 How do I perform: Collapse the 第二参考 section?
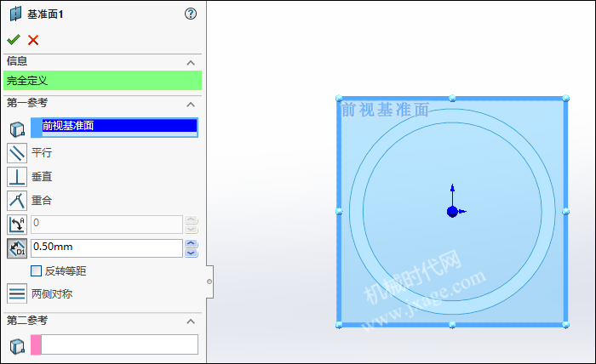pyautogui.click(x=191, y=321)
